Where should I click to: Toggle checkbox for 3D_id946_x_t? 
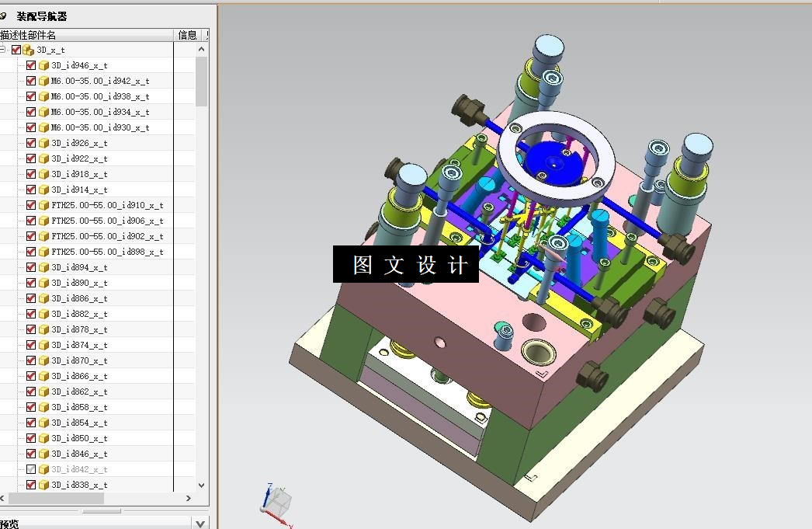coord(30,65)
